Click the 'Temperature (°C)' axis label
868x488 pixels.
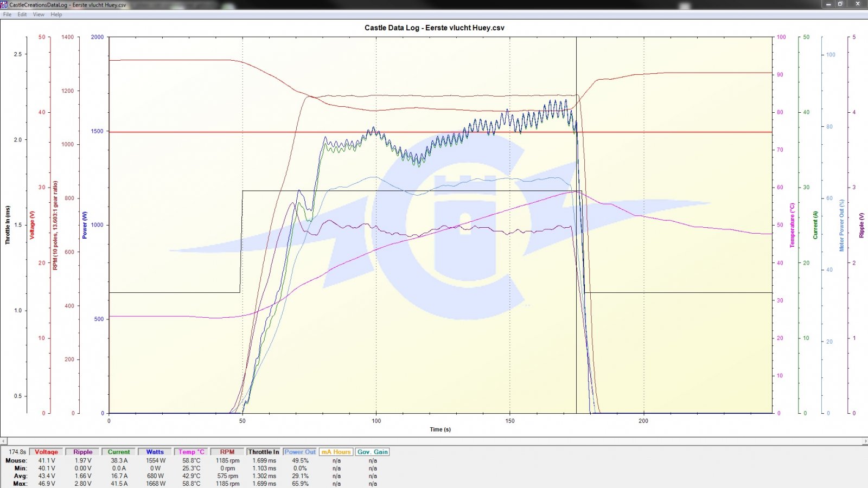(792, 225)
